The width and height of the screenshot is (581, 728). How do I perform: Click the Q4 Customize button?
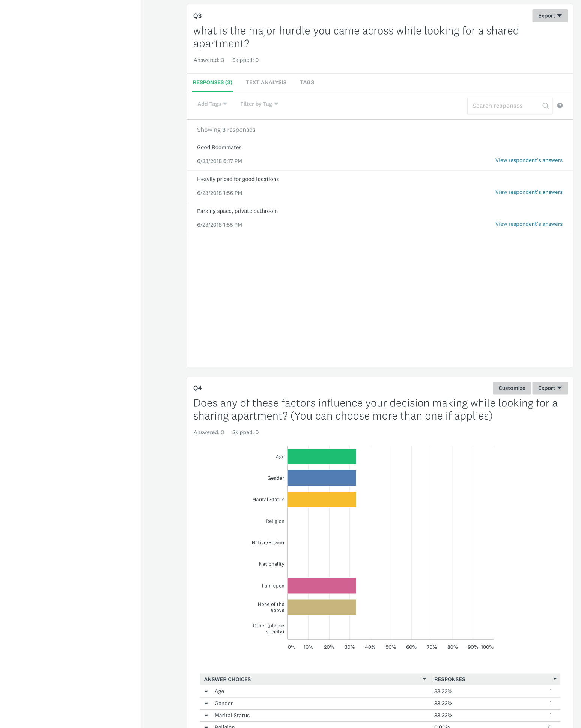[512, 388]
